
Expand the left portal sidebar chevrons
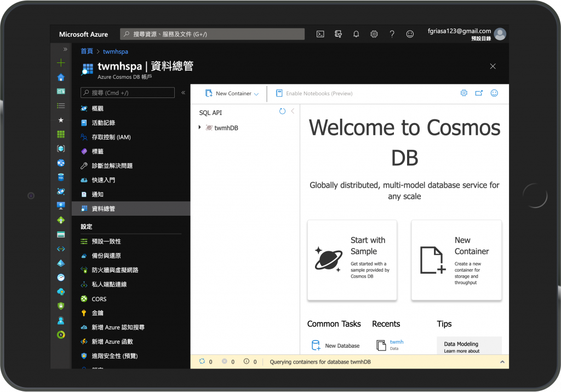pos(65,49)
